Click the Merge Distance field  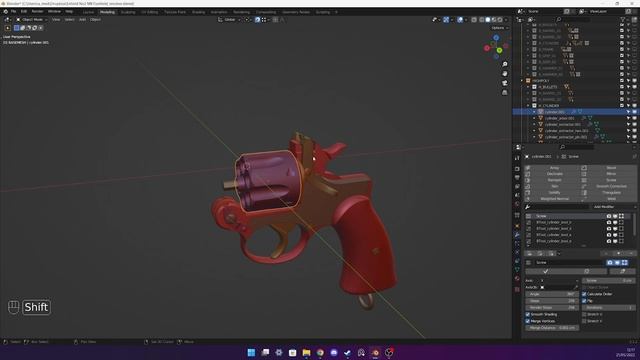pos(552,328)
